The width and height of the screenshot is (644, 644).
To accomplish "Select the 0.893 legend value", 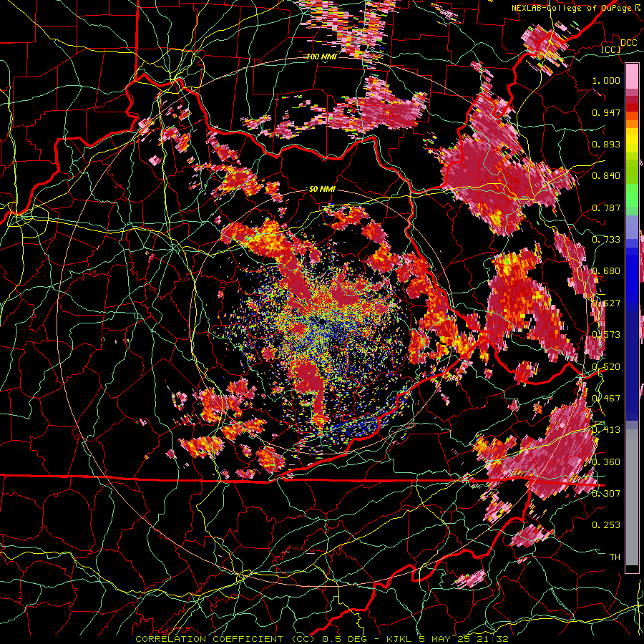I will click(x=606, y=144).
